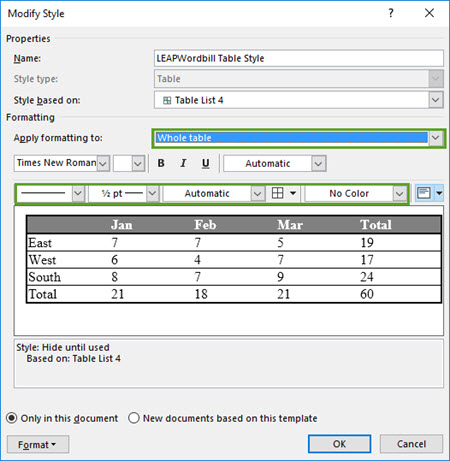Expand the Style based on dropdown
This screenshot has height=461, width=450.
coord(436,100)
